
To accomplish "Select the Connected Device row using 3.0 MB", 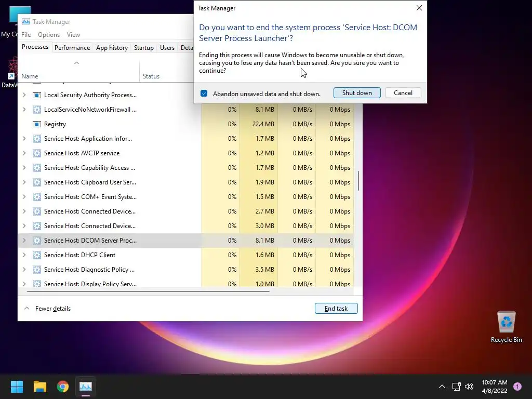I will [186, 226].
